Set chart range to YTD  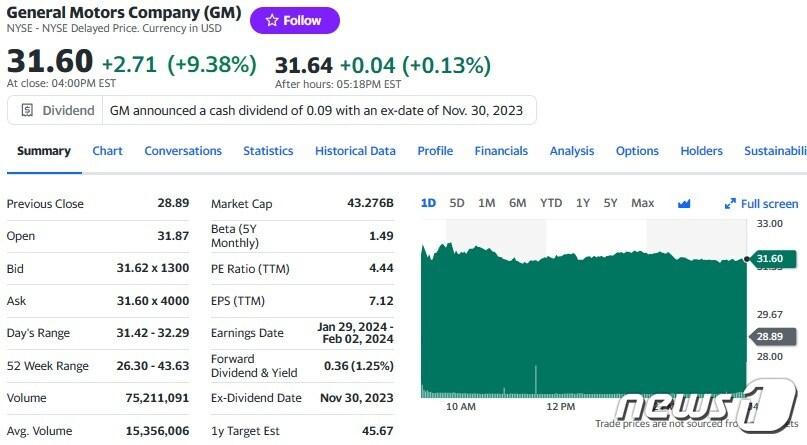pyautogui.click(x=551, y=203)
